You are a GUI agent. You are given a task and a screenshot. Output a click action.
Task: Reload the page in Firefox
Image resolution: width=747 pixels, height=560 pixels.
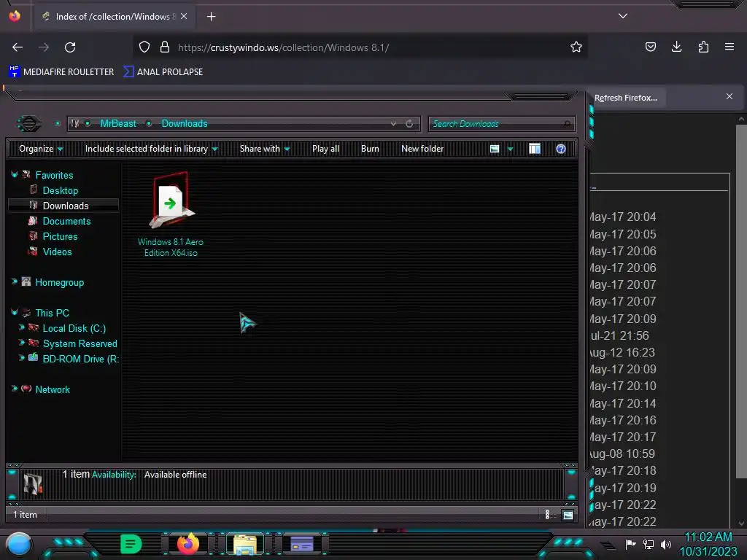(x=70, y=47)
